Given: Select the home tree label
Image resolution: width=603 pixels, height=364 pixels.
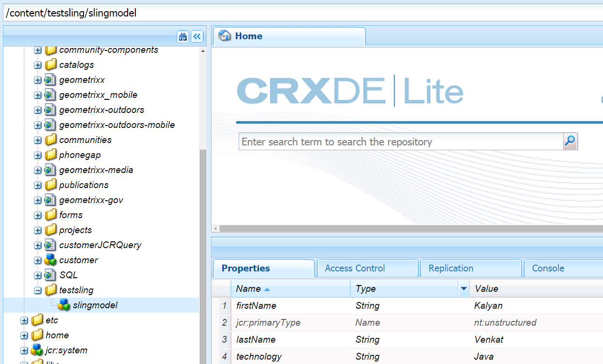Looking at the screenshot, I should (57, 335).
